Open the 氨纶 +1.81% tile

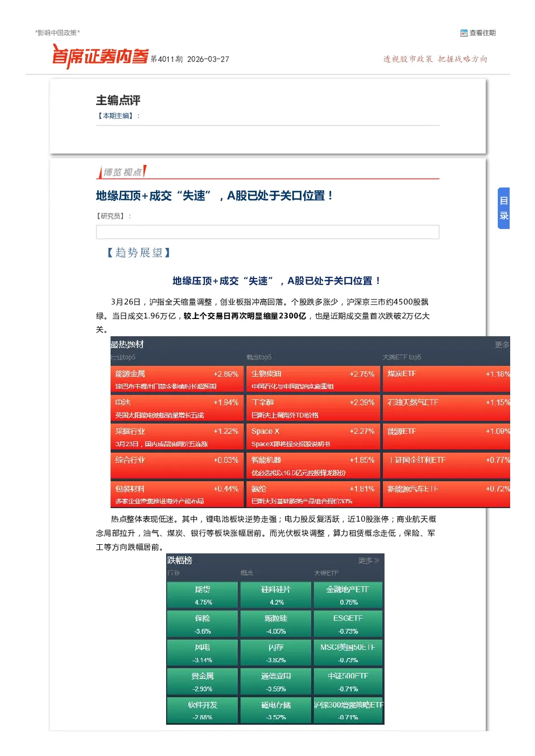313,495
